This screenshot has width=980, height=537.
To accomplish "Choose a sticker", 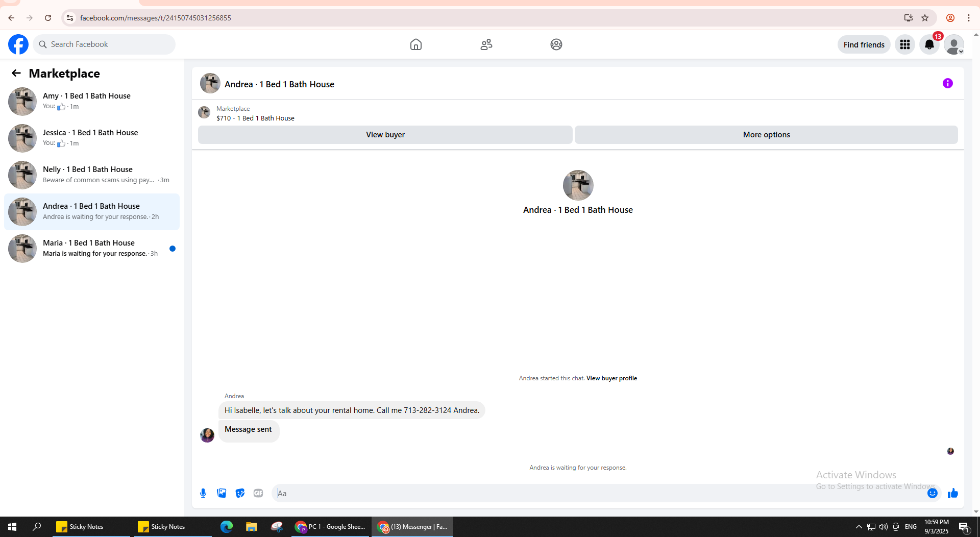I will (240, 493).
